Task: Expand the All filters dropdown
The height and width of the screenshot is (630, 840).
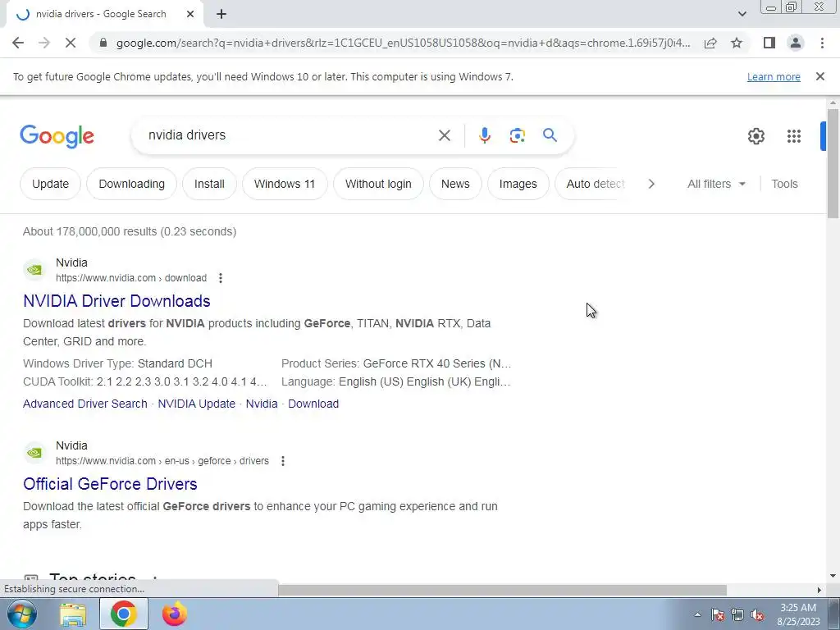Action: pos(716,184)
